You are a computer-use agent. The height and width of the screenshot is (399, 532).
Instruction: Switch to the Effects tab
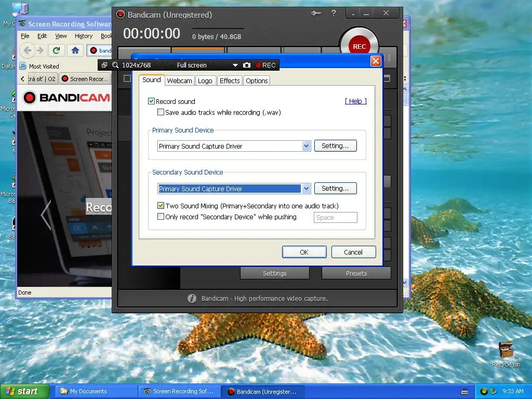[230, 81]
